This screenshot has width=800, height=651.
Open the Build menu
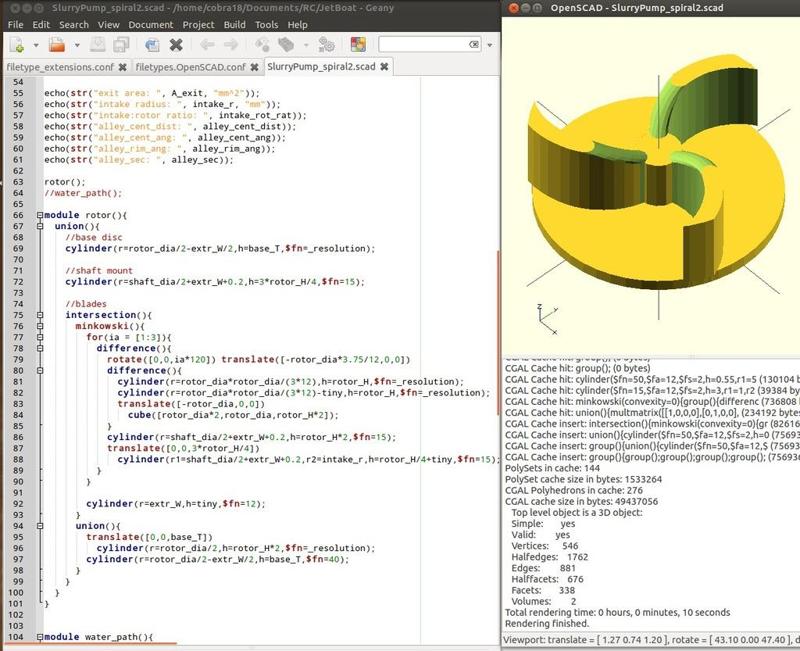[235, 24]
